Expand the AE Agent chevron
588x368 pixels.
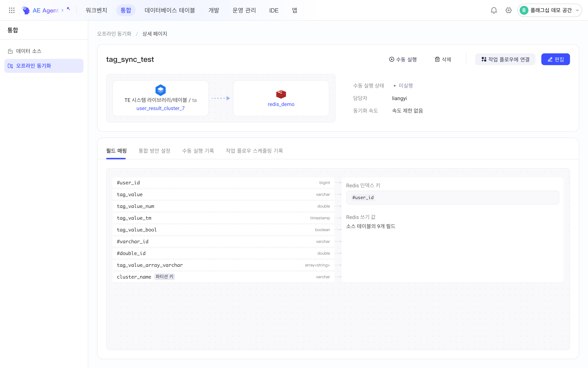(x=62, y=10)
